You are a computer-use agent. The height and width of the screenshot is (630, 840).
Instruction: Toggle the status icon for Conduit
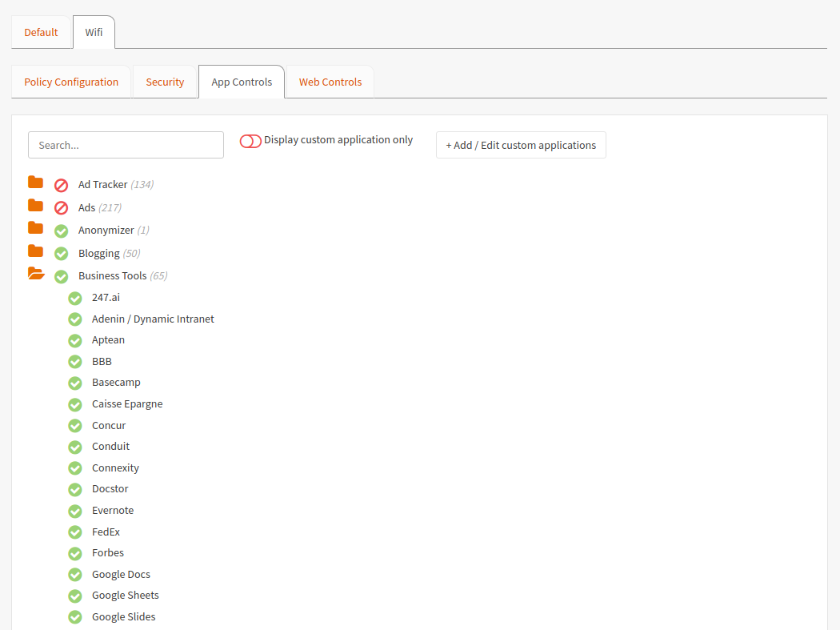pos(75,447)
